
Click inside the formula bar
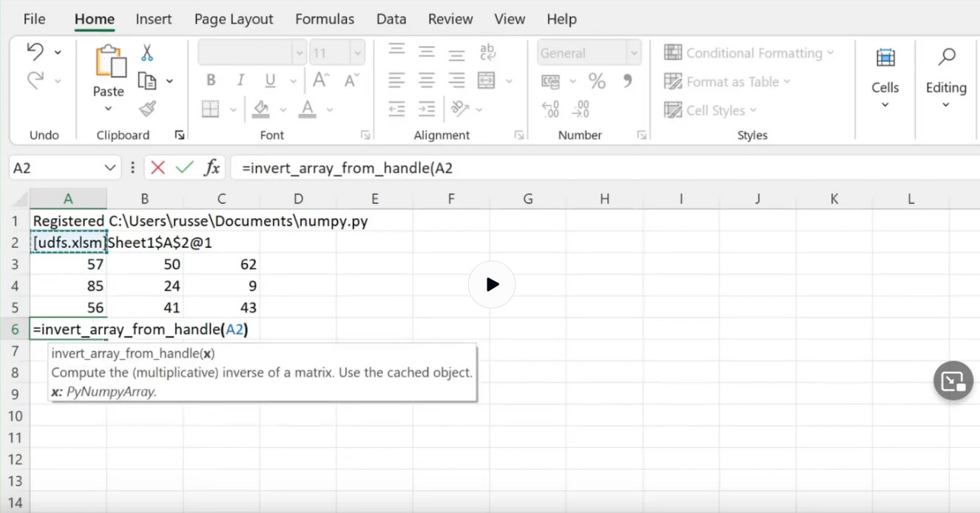(x=605, y=168)
